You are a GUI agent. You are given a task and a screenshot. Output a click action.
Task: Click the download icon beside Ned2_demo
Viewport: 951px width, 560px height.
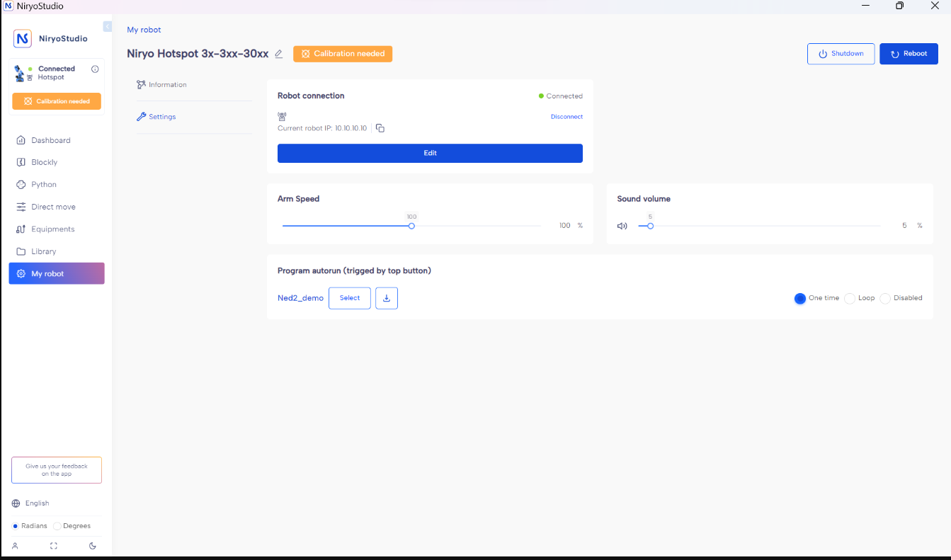pyautogui.click(x=387, y=298)
